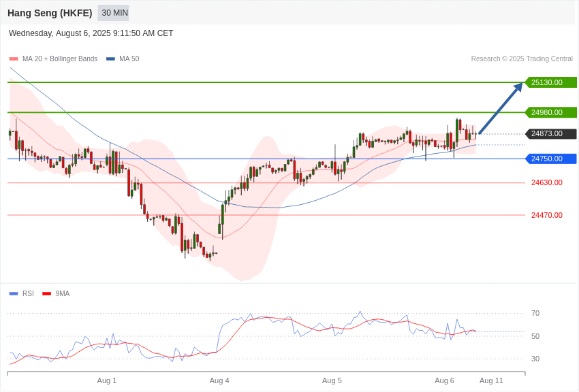Image resolution: width=579 pixels, height=392 pixels.
Task: Toggle the RSI legend entry
Action: tap(21, 293)
